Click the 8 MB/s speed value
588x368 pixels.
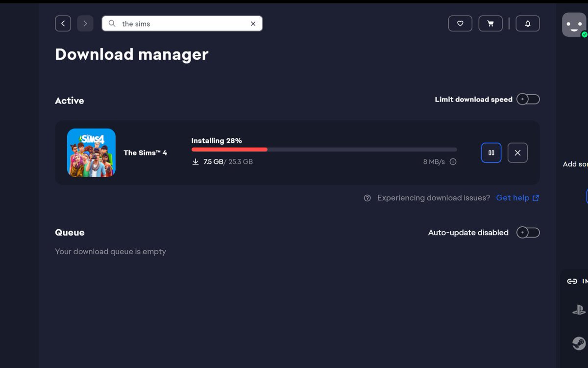(x=434, y=161)
